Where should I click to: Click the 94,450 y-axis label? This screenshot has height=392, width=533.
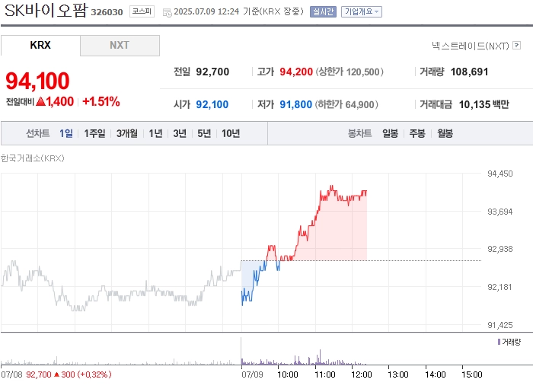coord(499,174)
